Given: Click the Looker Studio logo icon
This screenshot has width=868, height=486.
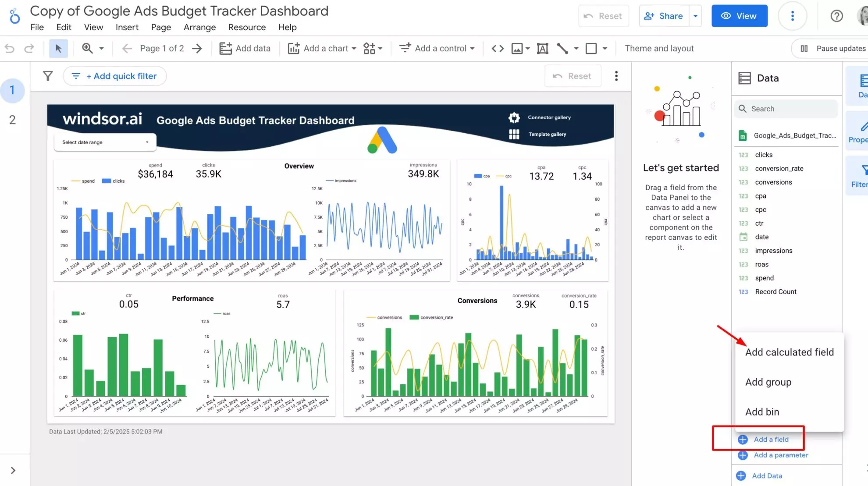Looking at the screenshot, I should point(14,16).
